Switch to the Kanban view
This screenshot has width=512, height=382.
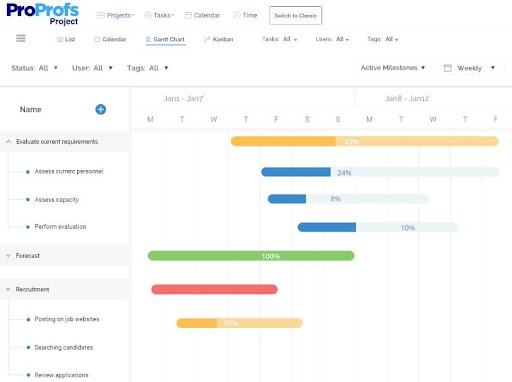pos(218,39)
